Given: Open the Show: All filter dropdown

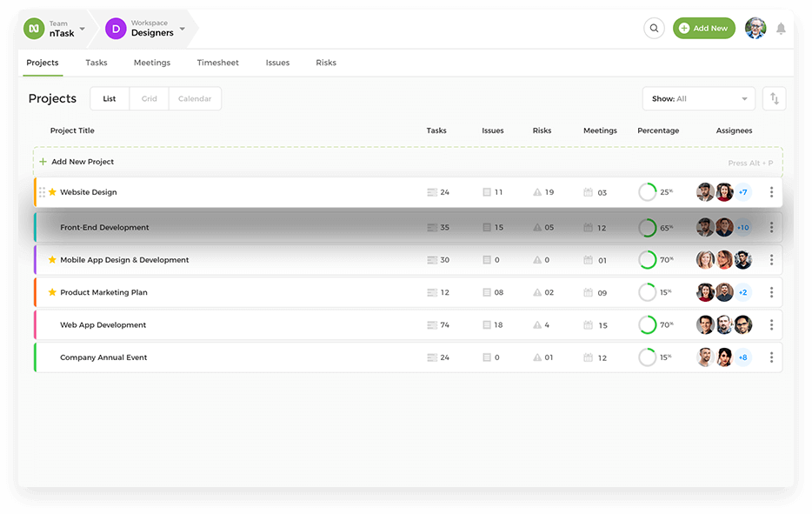Looking at the screenshot, I should point(698,99).
